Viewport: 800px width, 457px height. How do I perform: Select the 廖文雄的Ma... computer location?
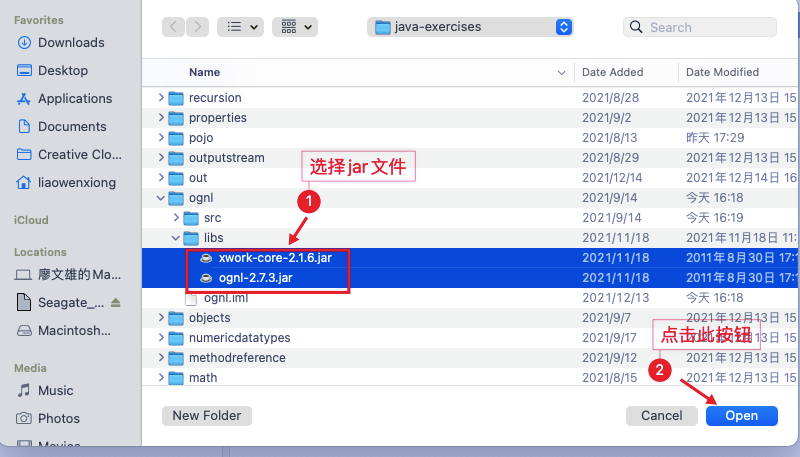(68, 275)
